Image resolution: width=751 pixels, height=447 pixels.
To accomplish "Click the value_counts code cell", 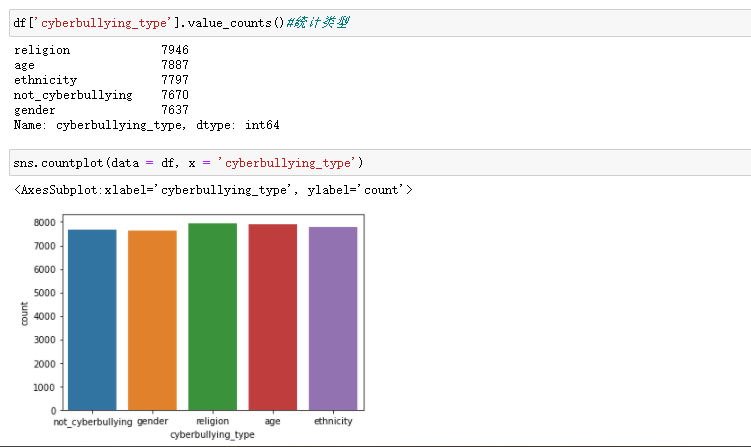I will pos(380,23).
